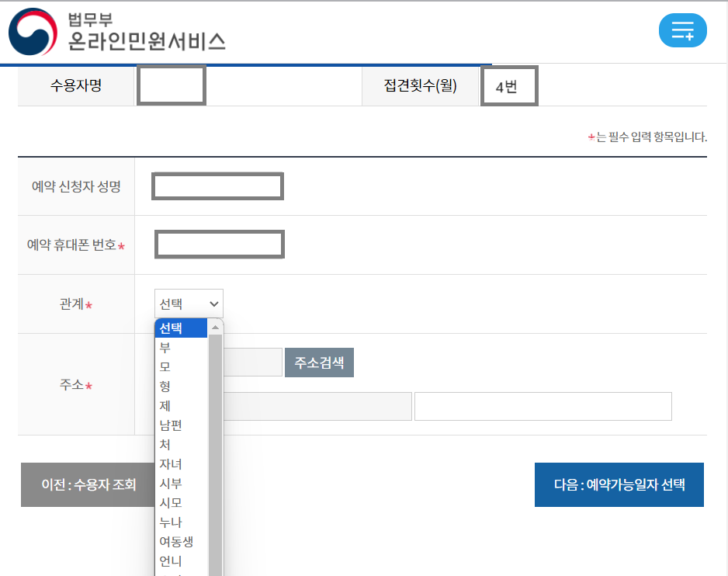
Task: Click the 예약 신청자 성명 input field
Action: pyautogui.click(x=217, y=186)
